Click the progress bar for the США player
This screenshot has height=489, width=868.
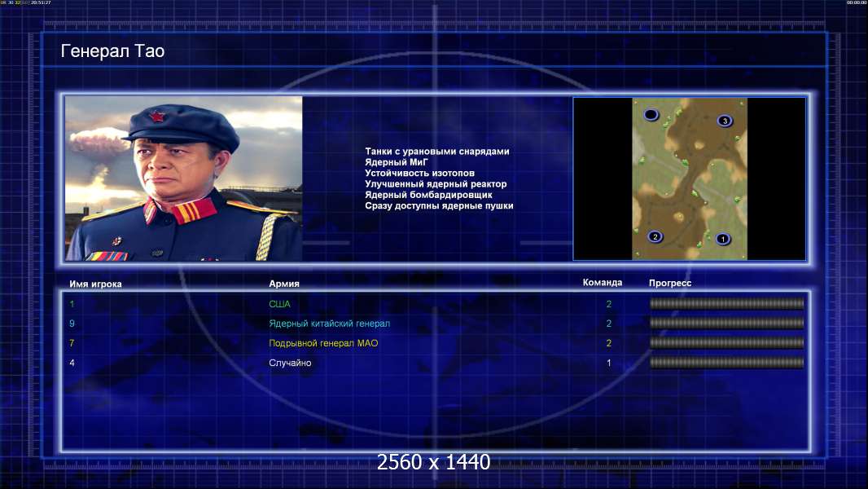727,303
